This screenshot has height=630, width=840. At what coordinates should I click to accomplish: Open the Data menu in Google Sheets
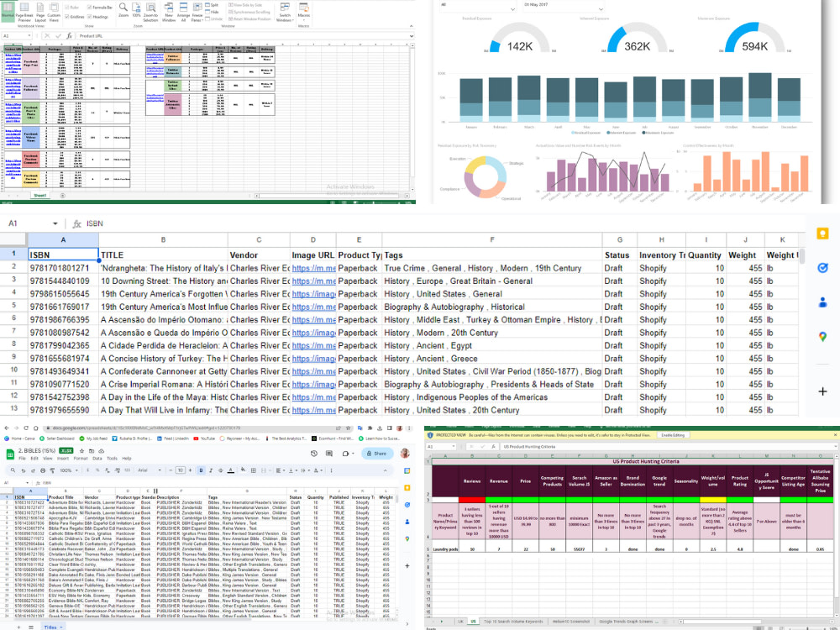[x=97, y=459]
